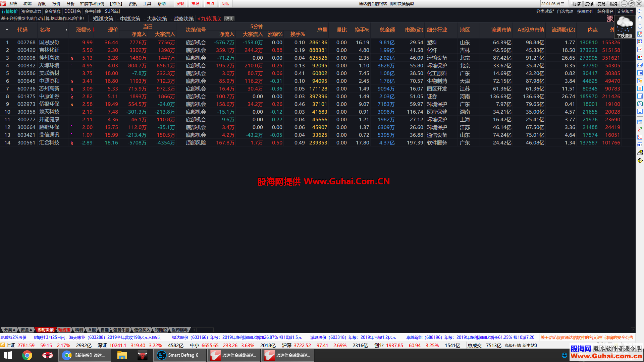Open the f(x) formula manager icon
The height and width of the screenshot is (362, 644).
tap(640, 104)
